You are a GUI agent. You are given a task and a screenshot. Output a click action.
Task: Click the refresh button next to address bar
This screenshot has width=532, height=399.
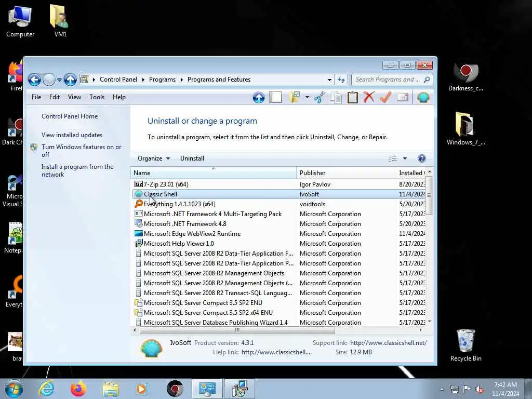[341, 79]
